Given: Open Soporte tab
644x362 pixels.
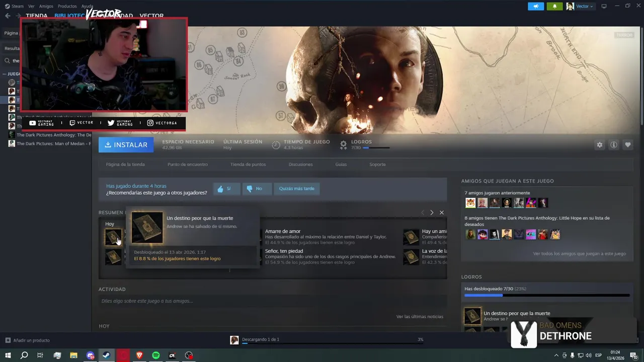Looking at the screenshot, I should (377, 164).
